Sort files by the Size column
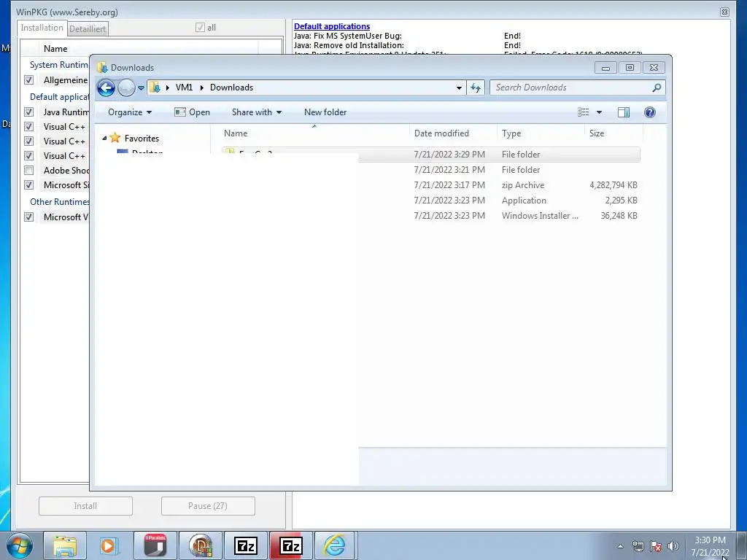Image resolution: width=747 pixels, height=560 pixels. pyautogui.click(x=614, y=133)
